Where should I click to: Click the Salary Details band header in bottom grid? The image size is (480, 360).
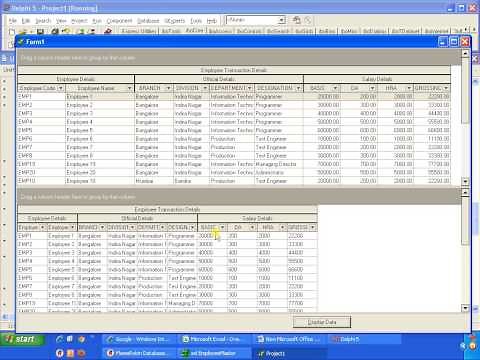pyautogui.click(x=257, y=218)
